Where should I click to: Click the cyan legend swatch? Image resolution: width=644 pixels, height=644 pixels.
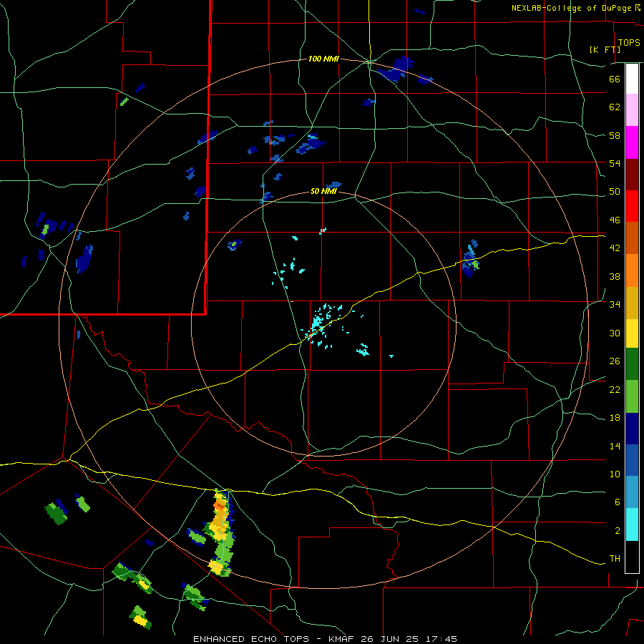(632, 525)
